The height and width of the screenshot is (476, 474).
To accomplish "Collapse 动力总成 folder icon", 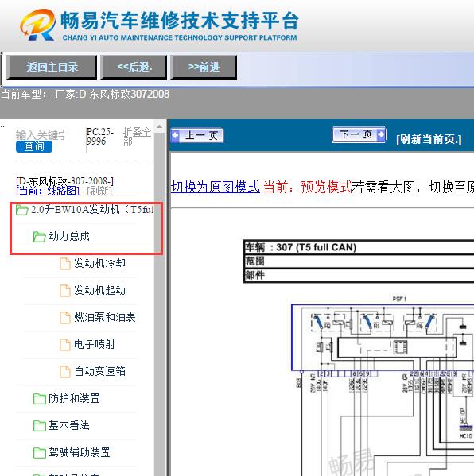I will click(40, 237).
